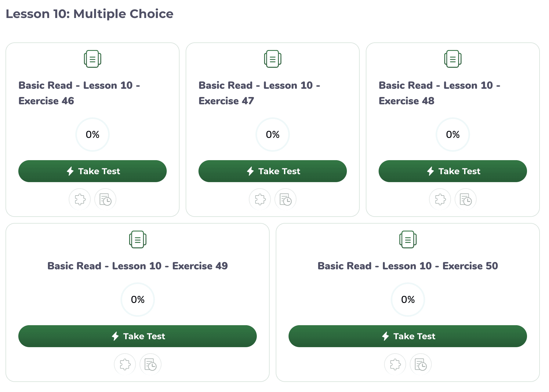Take Test for Exercise 46
The image size is (549, 392).
point(93,171)
